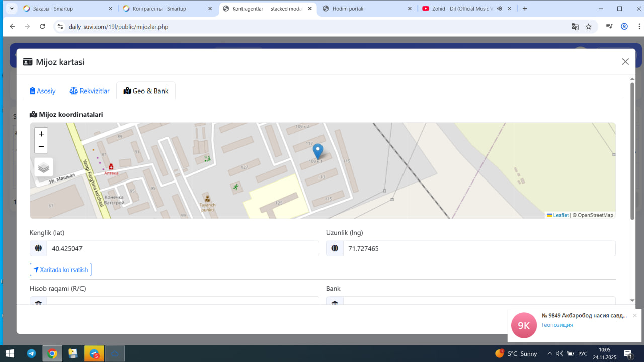Click the Kenglik (lat) input field
Image resolution: width=644 pixels, height=362 pixels.
point(183,248)
